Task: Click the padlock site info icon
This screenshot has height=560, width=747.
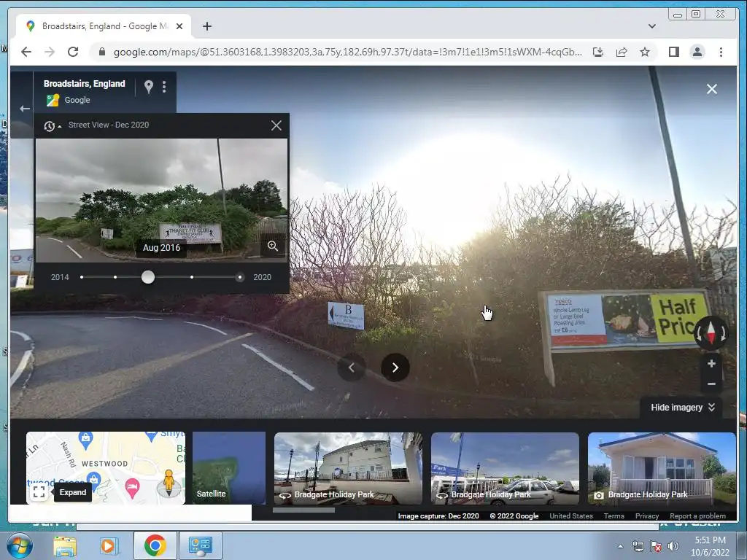Action: point(101,52)
